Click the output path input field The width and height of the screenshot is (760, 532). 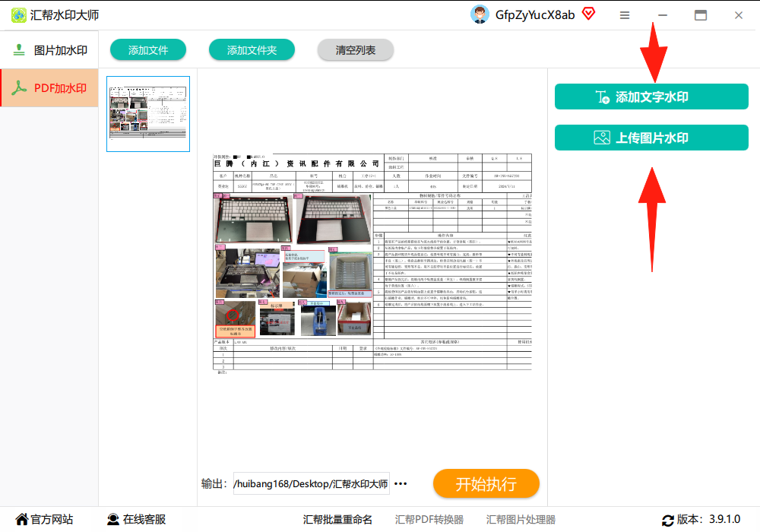(x=311, y=483)
